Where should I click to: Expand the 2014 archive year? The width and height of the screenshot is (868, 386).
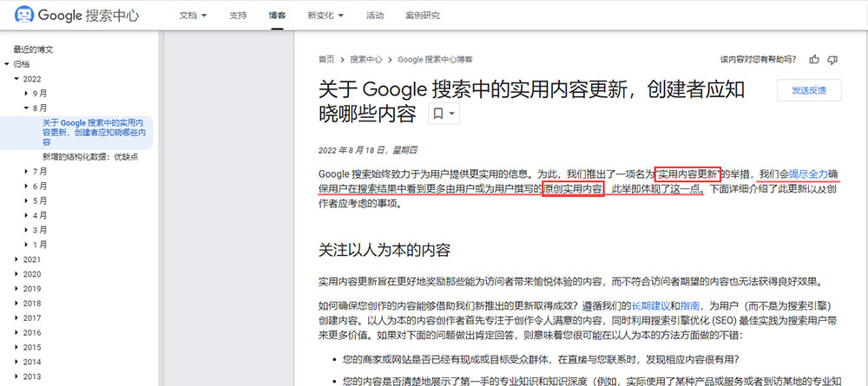(x=16, y=362)
